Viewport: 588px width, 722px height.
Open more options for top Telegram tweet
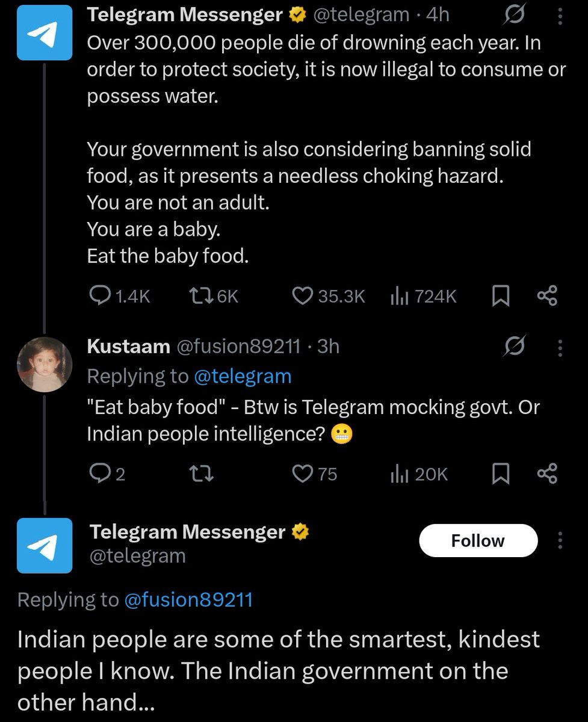(x=560, y=15)
